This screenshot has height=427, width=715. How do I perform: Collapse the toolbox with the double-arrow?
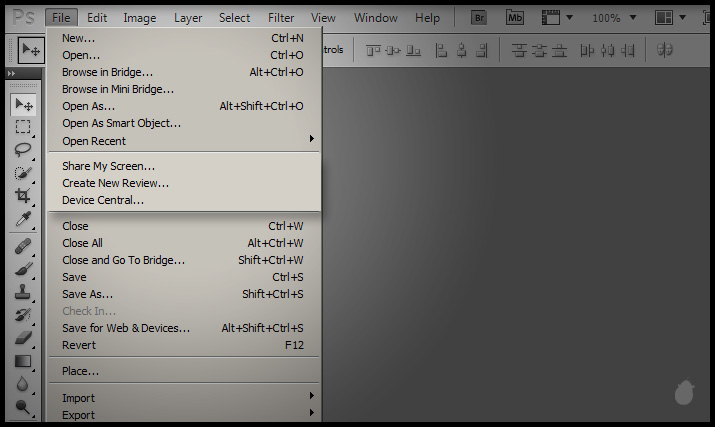point(11,74)
